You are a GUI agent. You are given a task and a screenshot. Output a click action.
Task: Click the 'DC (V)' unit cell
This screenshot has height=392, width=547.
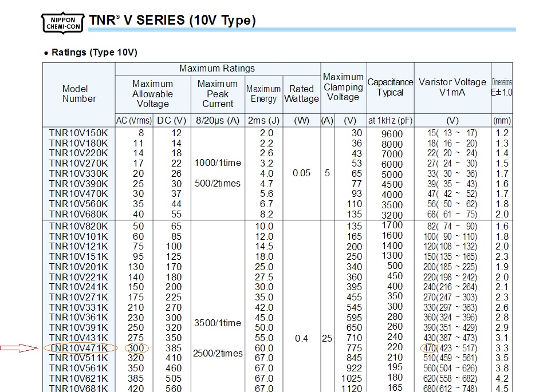(x=172, y=121)
